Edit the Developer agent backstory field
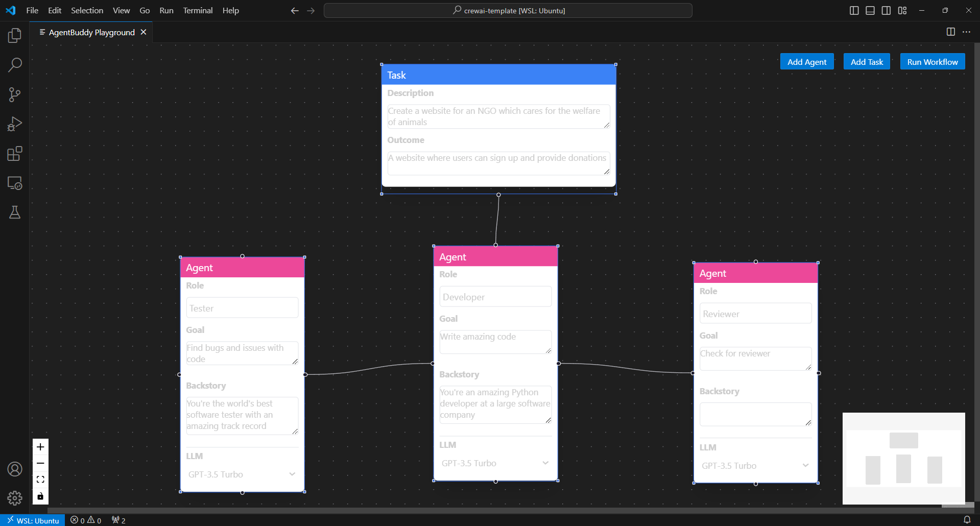Image resolution: width=980 pixels, height=526 pixels. pyautogui.click(x=495, y=404)
